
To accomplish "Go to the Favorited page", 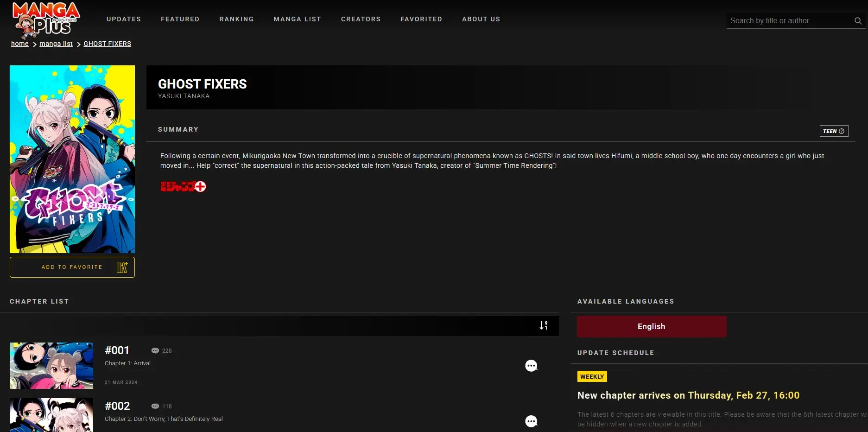I will point(421,19).
